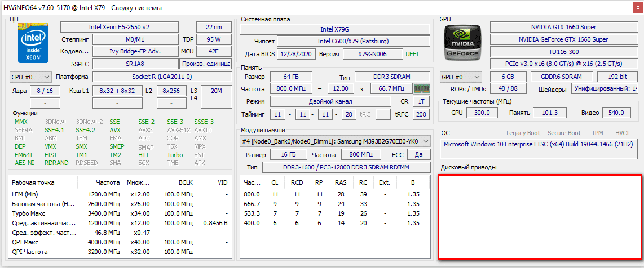This screenshot has height=268, width=644.
Task: Click the Intel C600/X79 (Patsburg) chipset field
Action: 354,42
